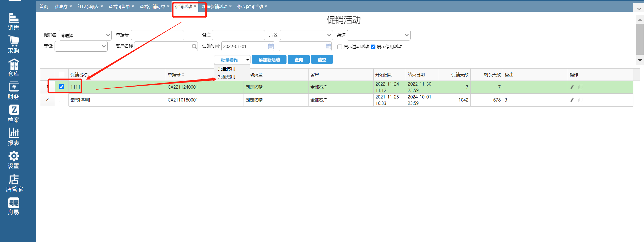Choose 批量停用 from batch menu
The width and height of the screenshot is (644, 242).
[x=227, y=69]
